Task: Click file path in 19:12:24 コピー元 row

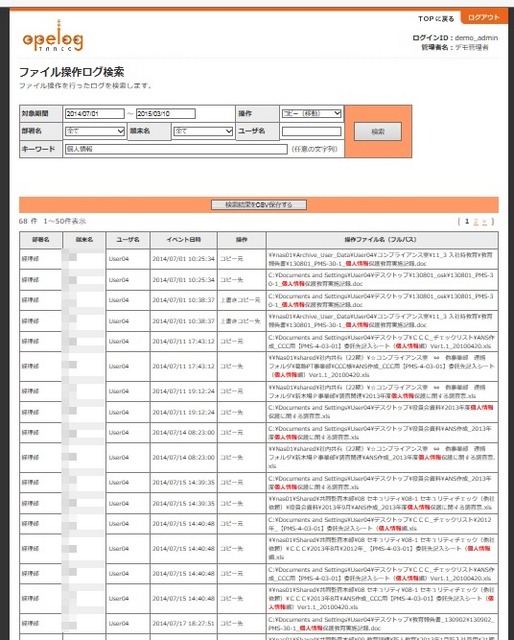Action: click(382, 391)
